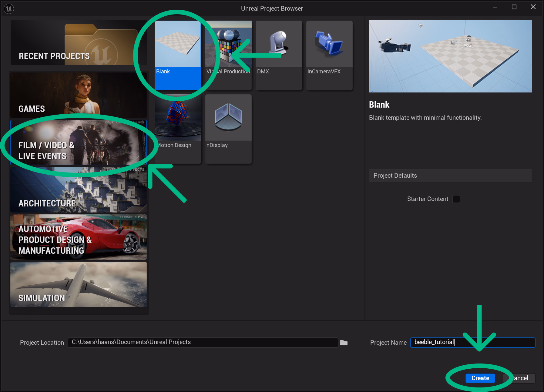The width and height of the screenshot is (544, 392).
Task: Open the Games category
Action: click(78, 95)
